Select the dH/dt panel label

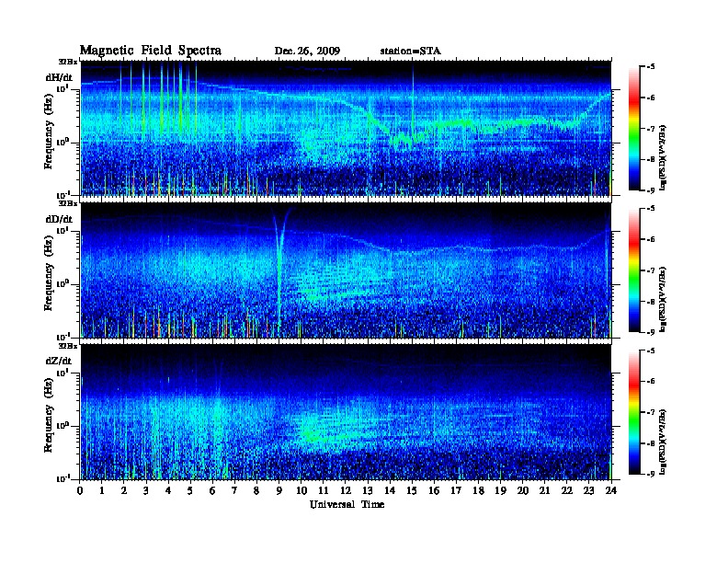click(x=59, y=77)
